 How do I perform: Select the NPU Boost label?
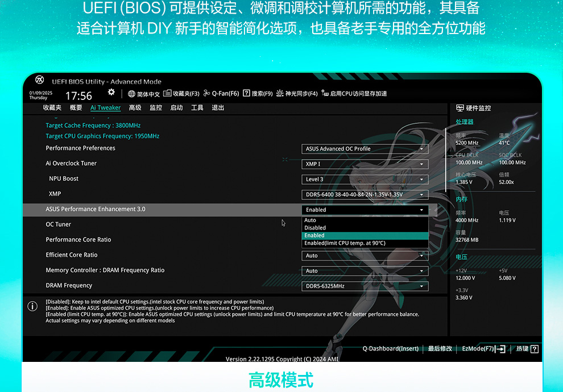[x=64, y=178]
